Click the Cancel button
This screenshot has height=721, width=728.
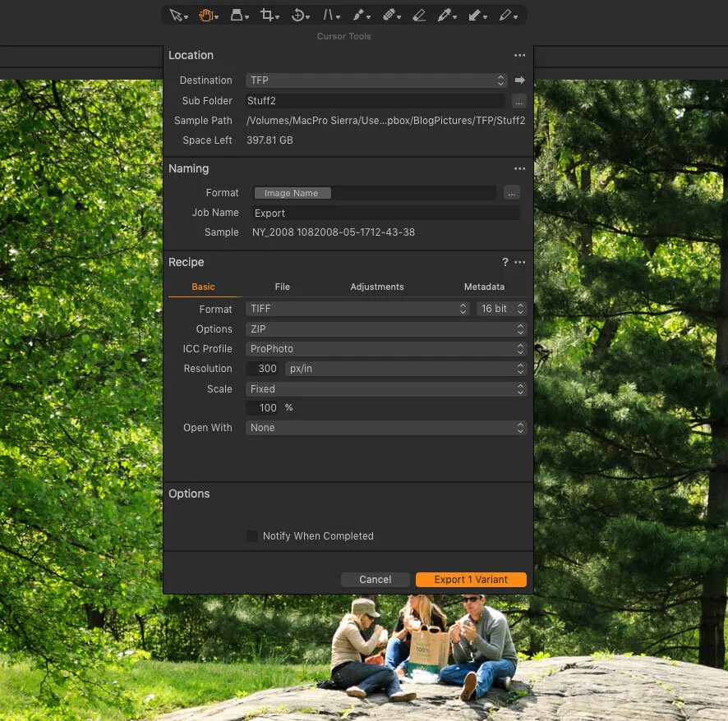[376, 580]
